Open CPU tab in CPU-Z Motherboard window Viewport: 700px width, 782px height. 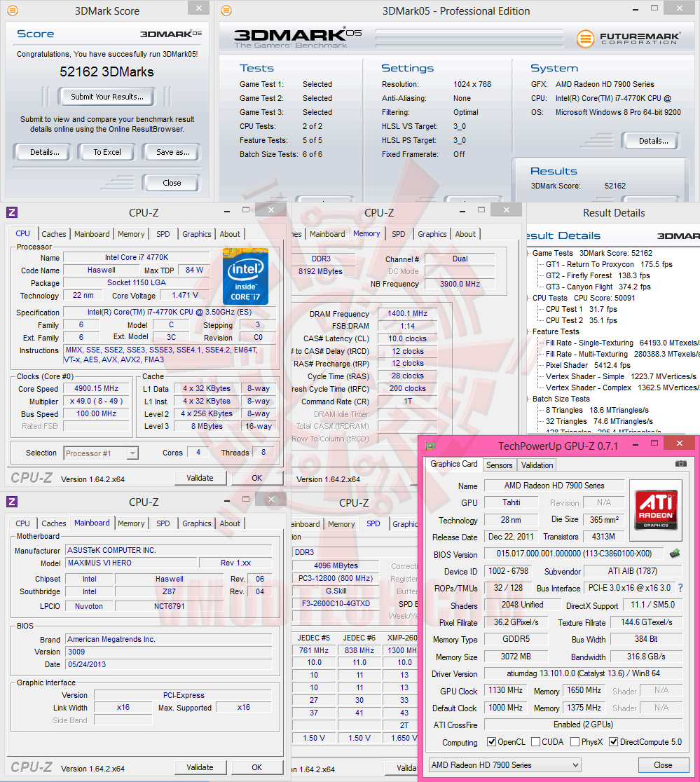pos(22,523)
